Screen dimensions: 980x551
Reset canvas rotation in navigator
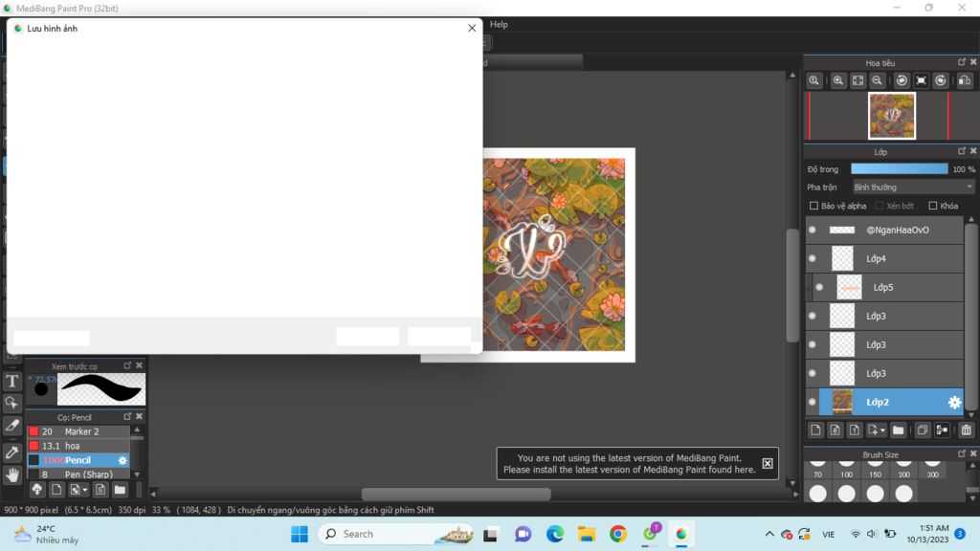point(922,80)
